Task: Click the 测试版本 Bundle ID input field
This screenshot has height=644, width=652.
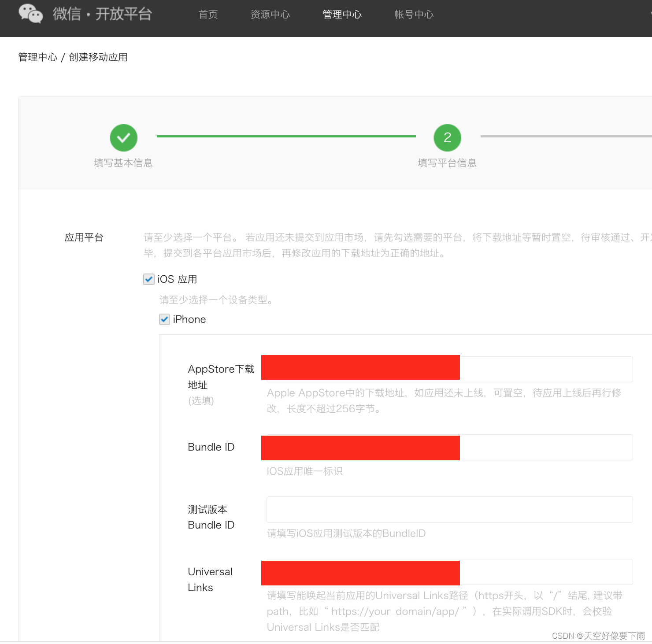Action: (x=449, y=510)
